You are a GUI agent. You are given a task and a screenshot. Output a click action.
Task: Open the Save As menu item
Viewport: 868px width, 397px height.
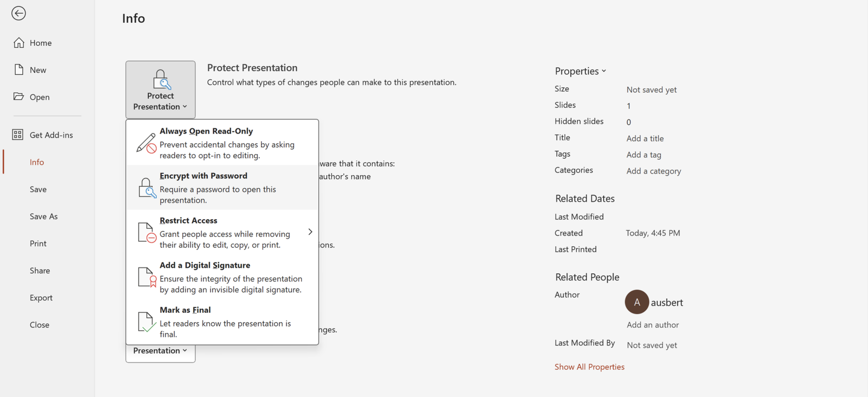(x=43, y=216)
